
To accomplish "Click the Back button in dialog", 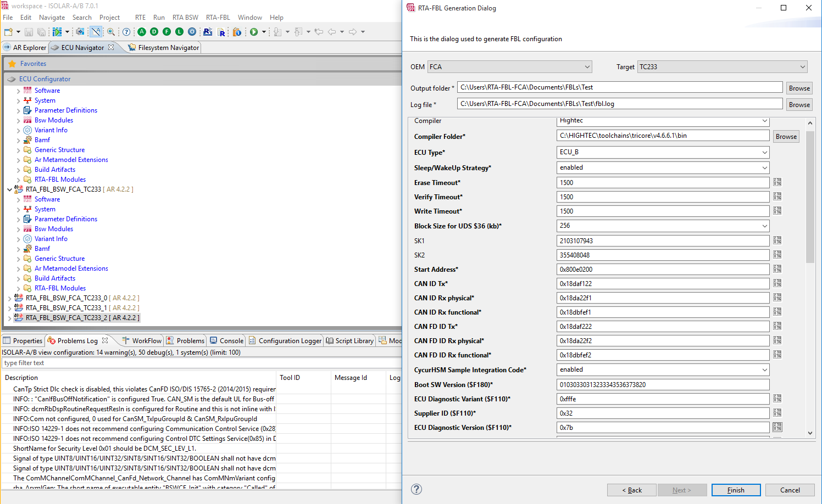I will click(632, 490).
